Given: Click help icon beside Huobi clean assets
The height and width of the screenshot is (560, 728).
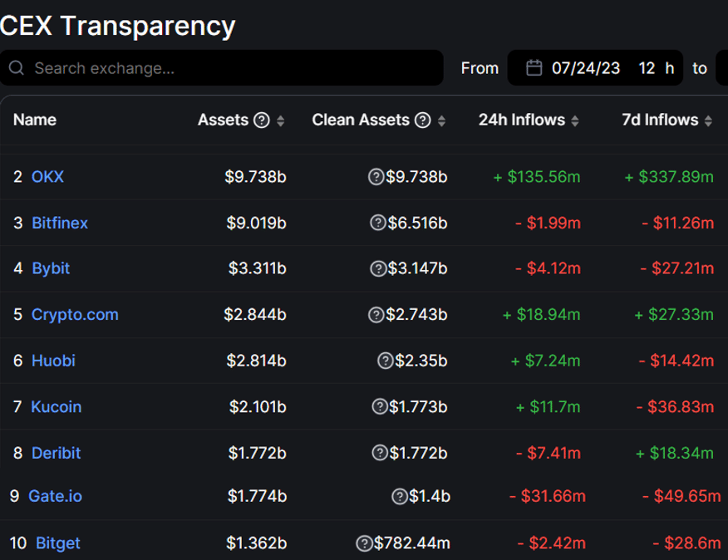Looking at the screenshot, I should pyautogui.click(x=385, y=361).
